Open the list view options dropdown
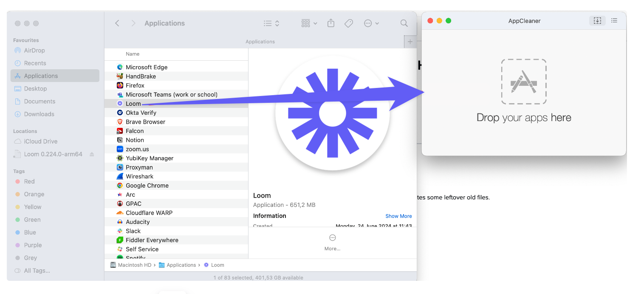The image size is (644, 294). pos(271,23)
